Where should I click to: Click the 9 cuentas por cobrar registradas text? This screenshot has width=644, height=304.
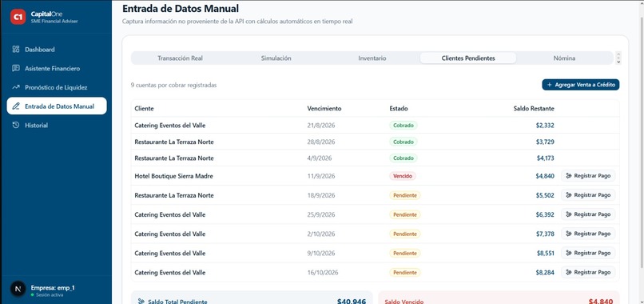173,85
